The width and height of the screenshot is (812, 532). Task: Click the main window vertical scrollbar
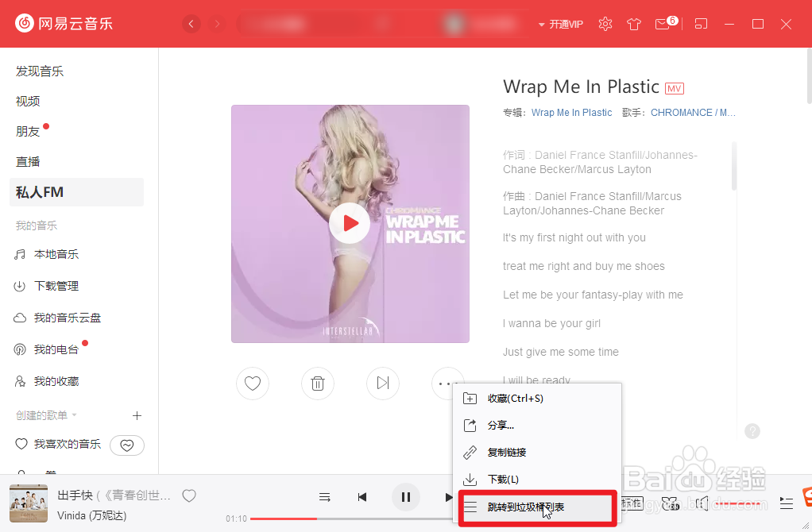(x=809, y=76)
